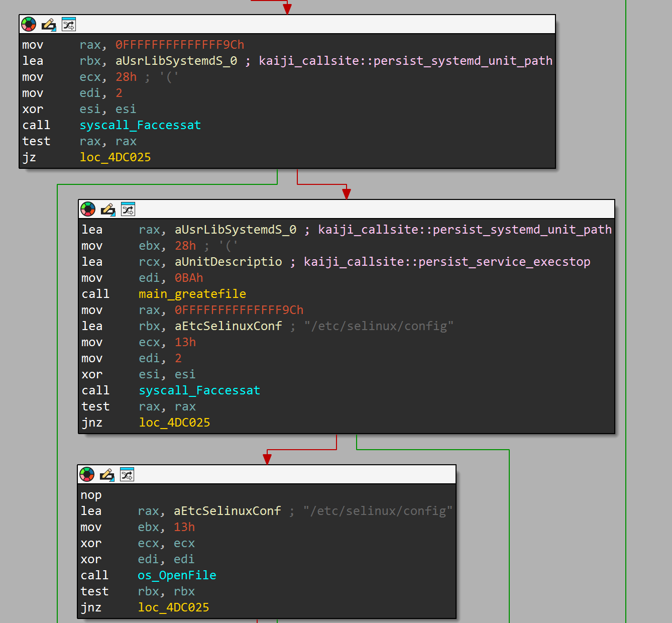This screenshot has height=623, width=672.
Task: Select the syscall_Faccessat call in the top block
Action: click(x=140, y=125)
